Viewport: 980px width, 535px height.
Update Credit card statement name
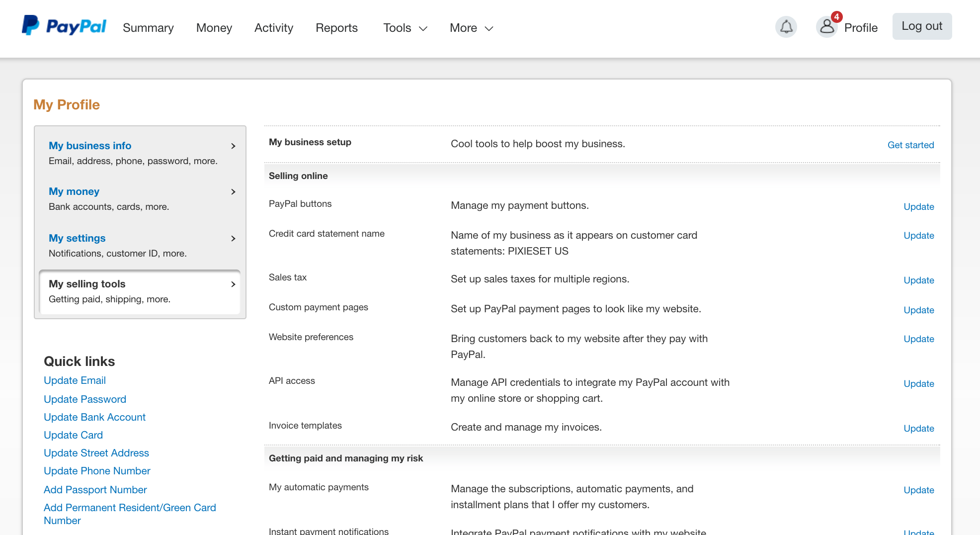tap(918, 236)
